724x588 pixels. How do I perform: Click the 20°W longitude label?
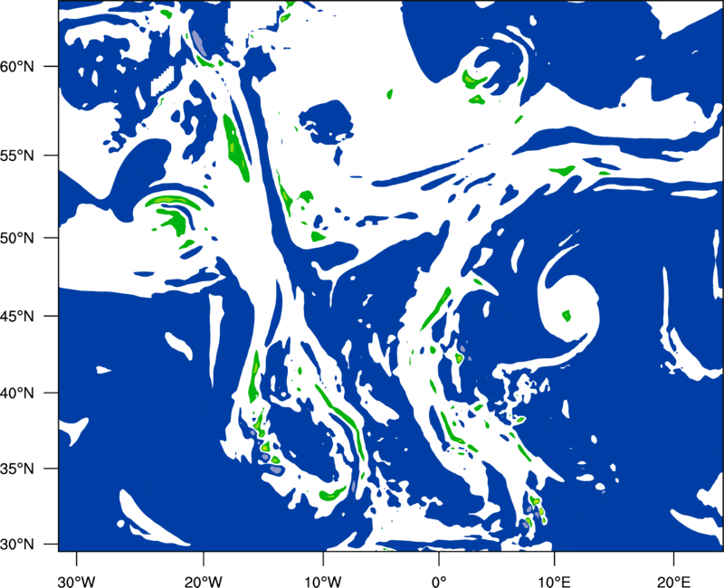(203, 581)
